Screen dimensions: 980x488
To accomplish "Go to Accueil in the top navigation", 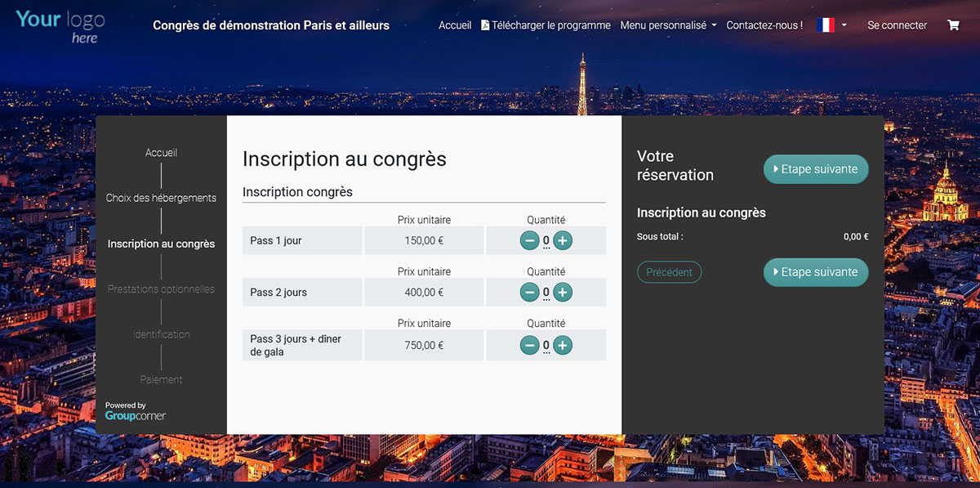I will coord(455,25).
